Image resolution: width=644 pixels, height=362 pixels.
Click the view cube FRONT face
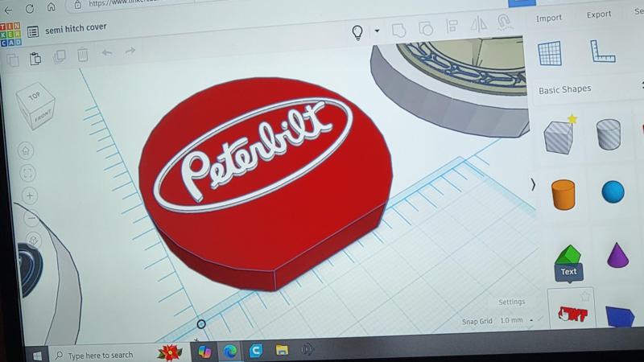pos(43,116)
